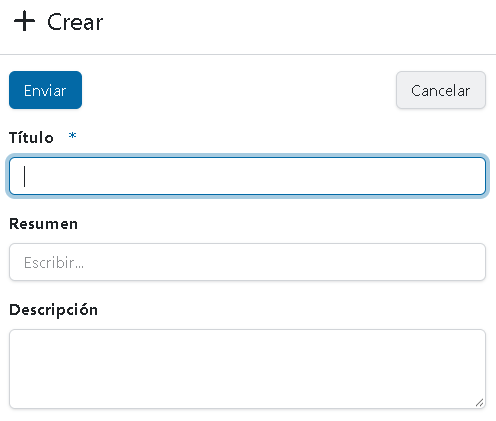Click the blue required asterisk after Título
The image size is (496, 421).
[x=72, y=136]
